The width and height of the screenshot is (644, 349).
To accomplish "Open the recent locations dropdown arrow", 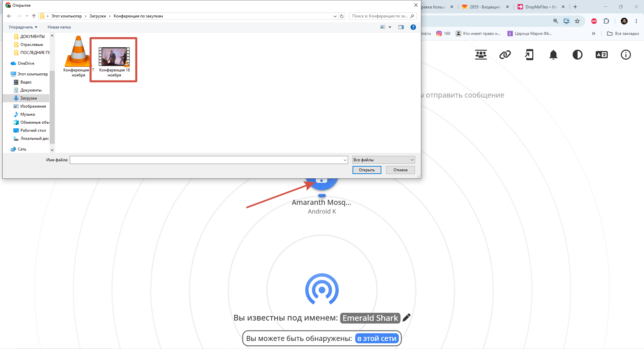I will pos(27,16).
